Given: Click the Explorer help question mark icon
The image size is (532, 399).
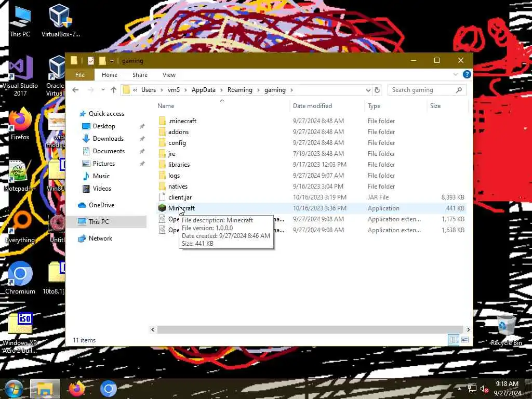Looking at the screenshot, I should (467, 74).
